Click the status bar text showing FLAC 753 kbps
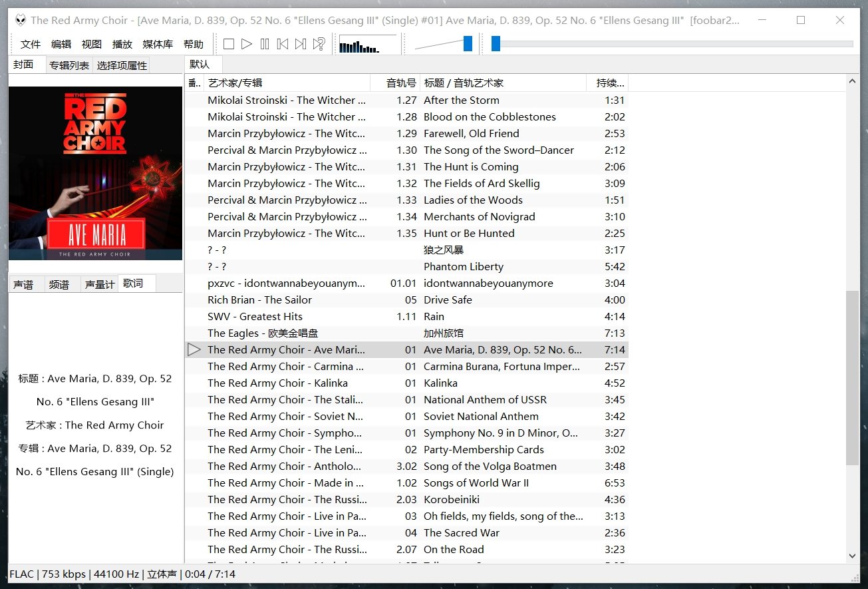868x589 pixels. 122,574
